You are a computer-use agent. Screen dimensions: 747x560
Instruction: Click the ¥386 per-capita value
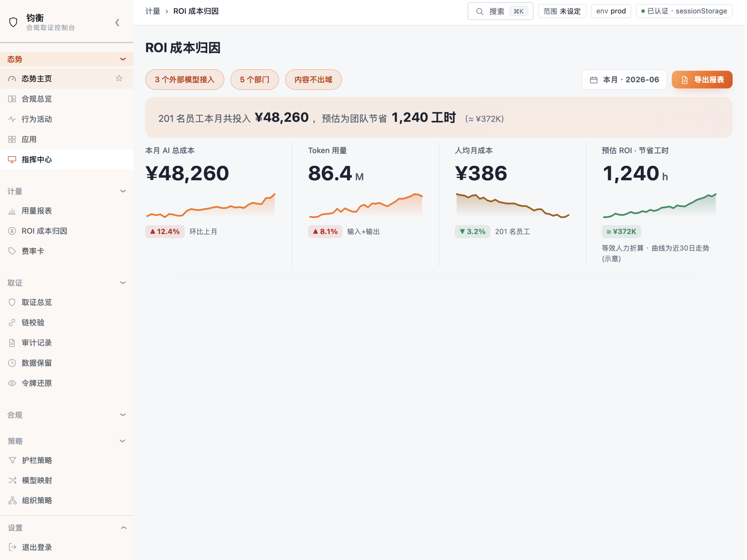click(x=481, y=174)
